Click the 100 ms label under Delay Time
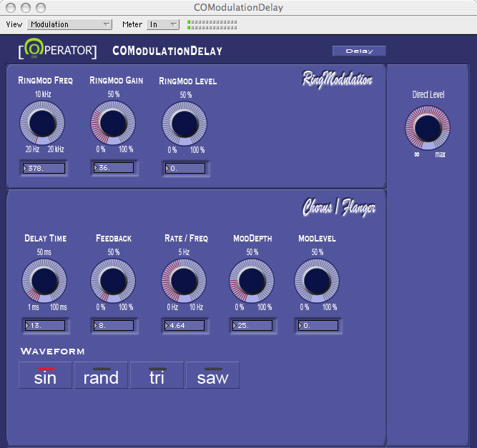Viewport: 477px width, 448px height. tap(59, 307)
